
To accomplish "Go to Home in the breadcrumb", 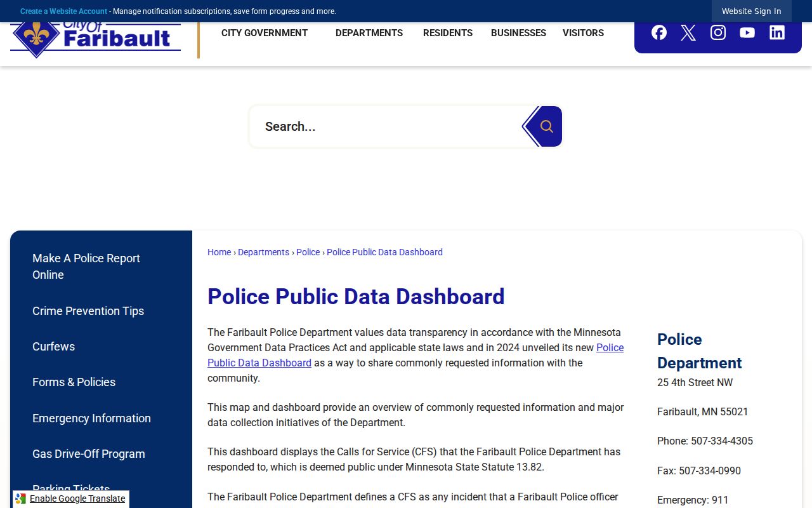I will click(219, 252).
